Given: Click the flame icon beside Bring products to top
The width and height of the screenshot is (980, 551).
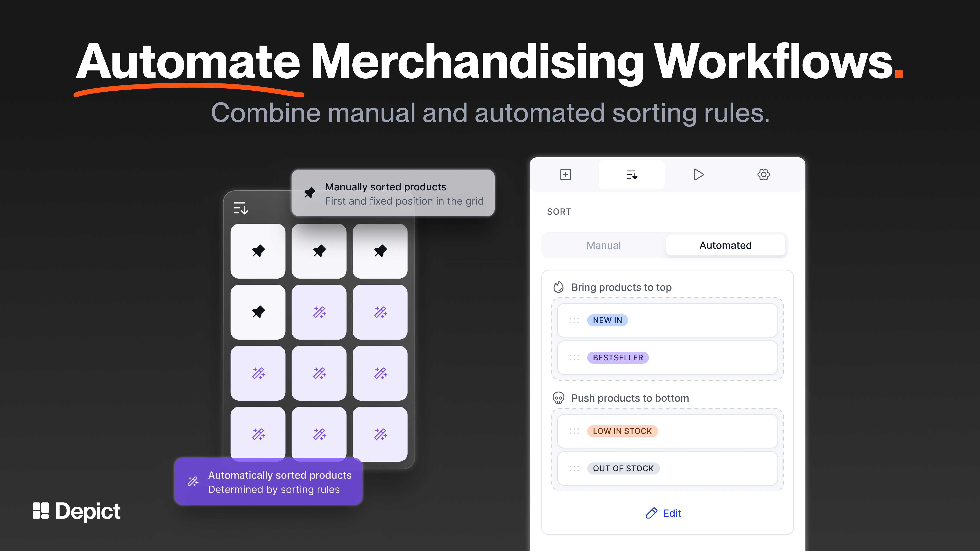Looking at the screenshot, I should point(558,287).
